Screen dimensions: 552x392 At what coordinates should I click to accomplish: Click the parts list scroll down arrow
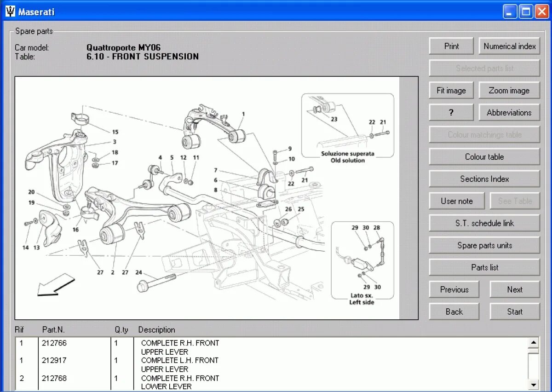click(533, 385)
